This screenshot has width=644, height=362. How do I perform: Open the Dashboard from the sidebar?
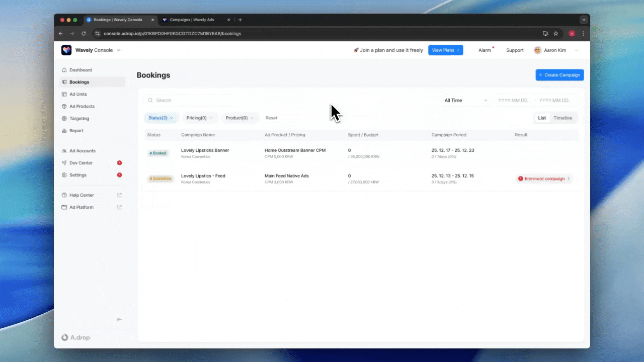(65, 70)
